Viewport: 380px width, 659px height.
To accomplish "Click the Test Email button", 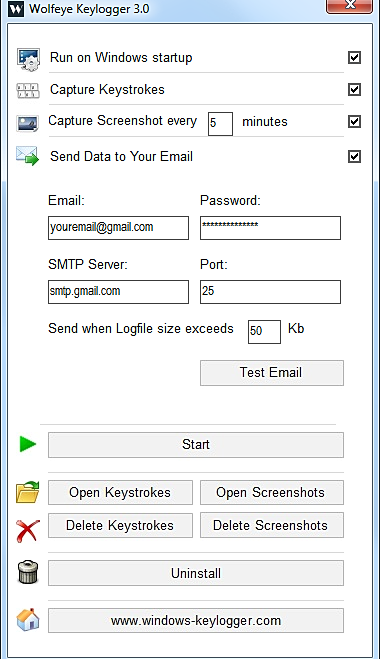I will pos(272,373).
